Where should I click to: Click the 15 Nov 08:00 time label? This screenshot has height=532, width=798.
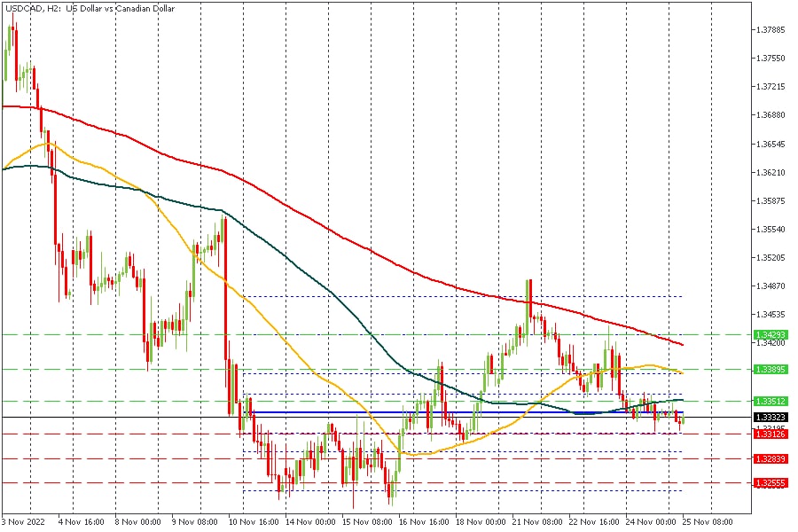coord(367,522)
